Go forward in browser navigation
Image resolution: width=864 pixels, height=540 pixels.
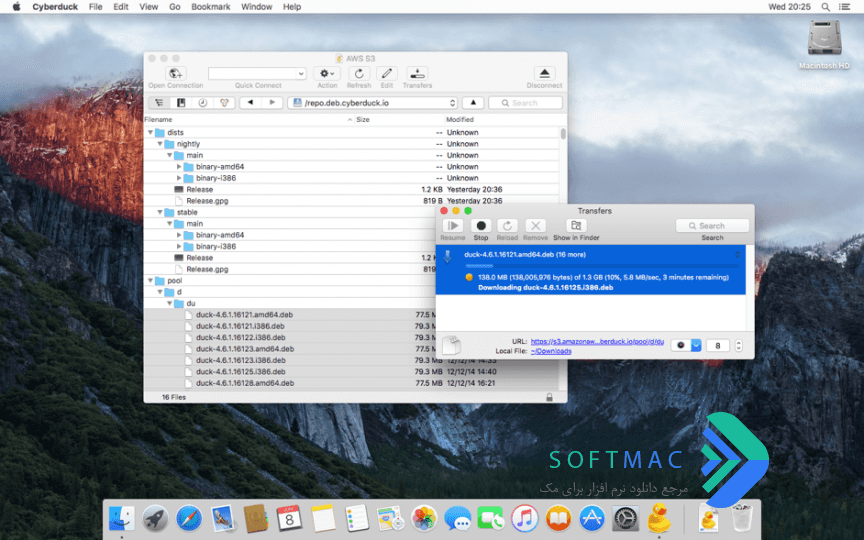click(x=272, y=103)
